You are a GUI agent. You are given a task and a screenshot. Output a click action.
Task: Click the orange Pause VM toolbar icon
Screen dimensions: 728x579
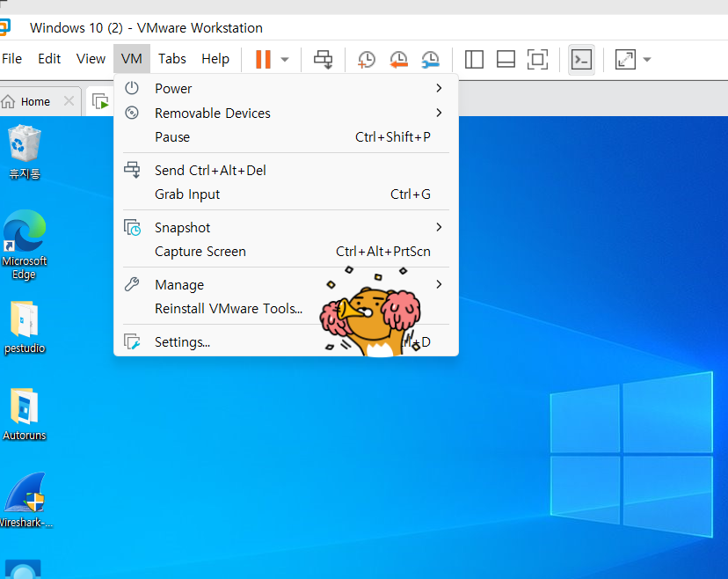263,59
